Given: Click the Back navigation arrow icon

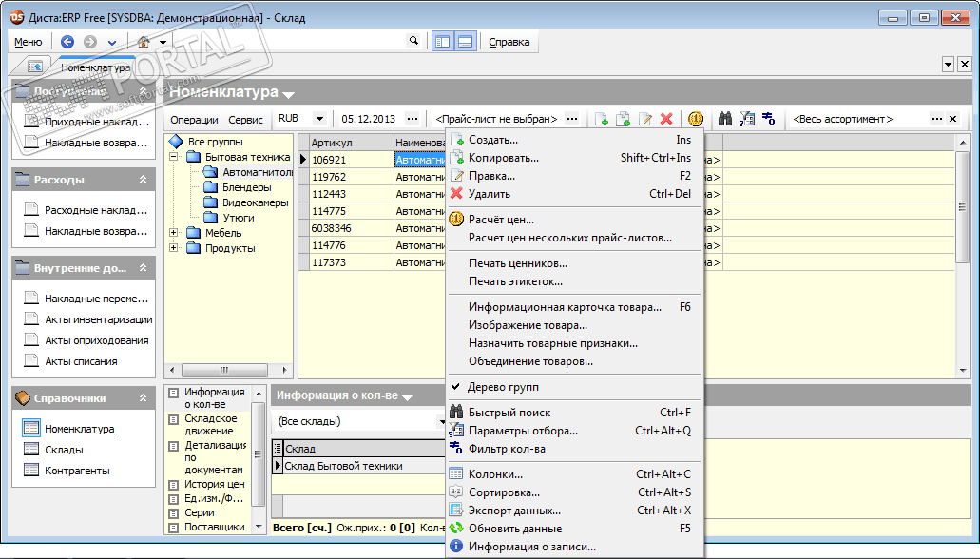Looking at the screenshot, I should 67,42.
